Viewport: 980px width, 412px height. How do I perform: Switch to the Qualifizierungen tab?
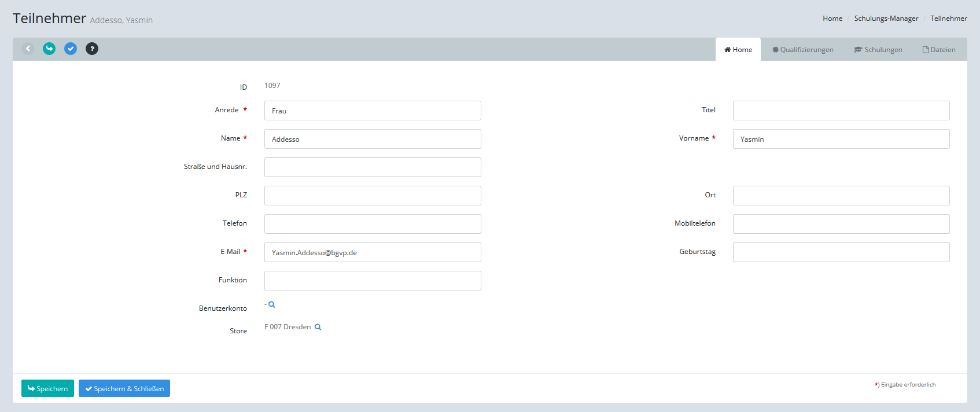[803, 50]
